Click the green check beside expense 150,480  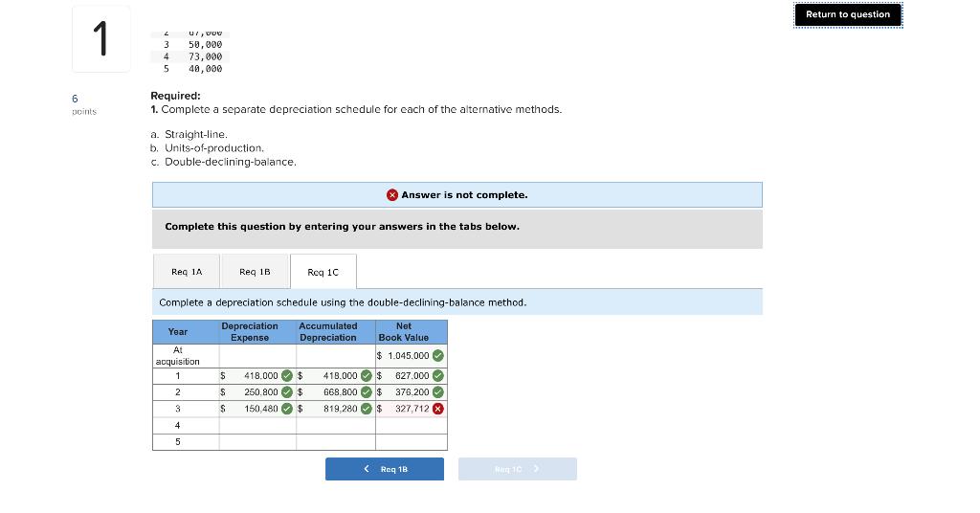pyautogui.click(x=287, y=409)
